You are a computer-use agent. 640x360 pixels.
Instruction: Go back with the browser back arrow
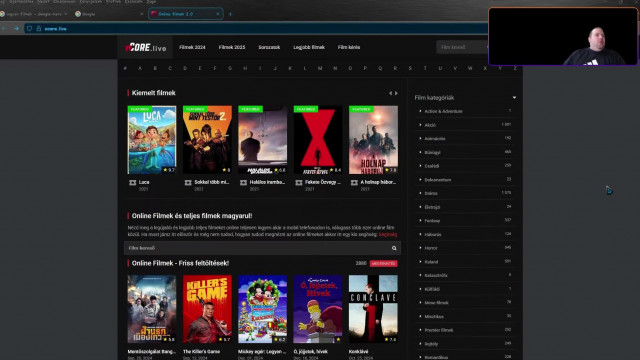click(4, 29)
